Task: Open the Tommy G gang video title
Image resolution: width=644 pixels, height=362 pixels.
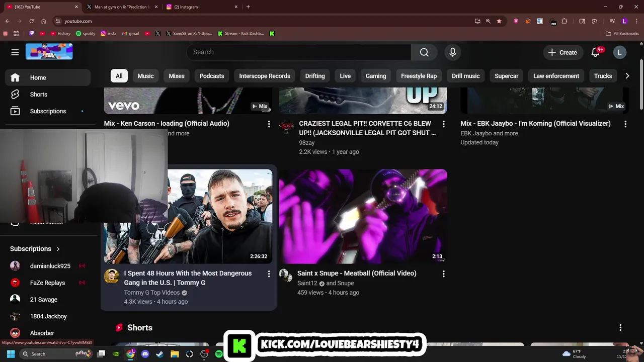Action: tap(188, 278)
